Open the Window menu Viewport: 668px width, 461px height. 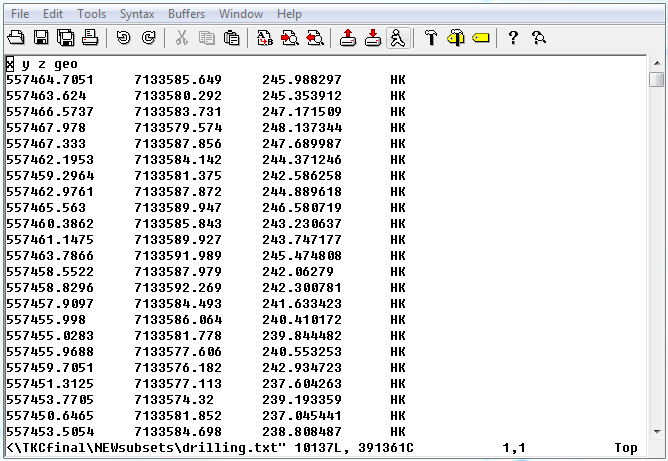241,14
